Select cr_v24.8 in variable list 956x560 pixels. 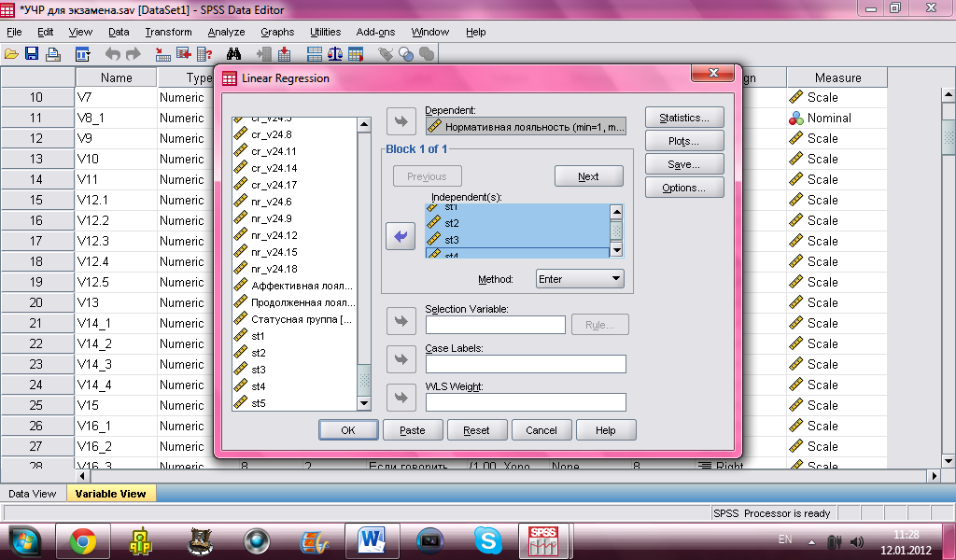click(294, 134)
